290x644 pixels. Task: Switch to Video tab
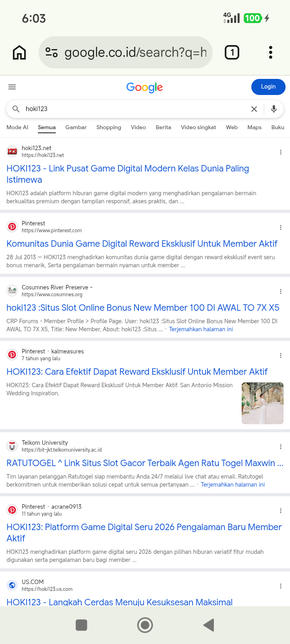139,127
